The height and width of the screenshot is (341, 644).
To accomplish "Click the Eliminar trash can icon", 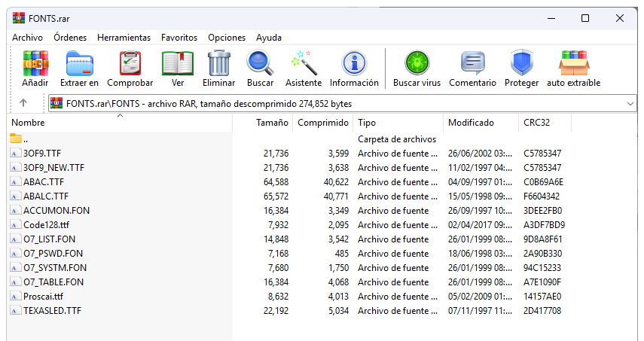I will coord(219,63).
